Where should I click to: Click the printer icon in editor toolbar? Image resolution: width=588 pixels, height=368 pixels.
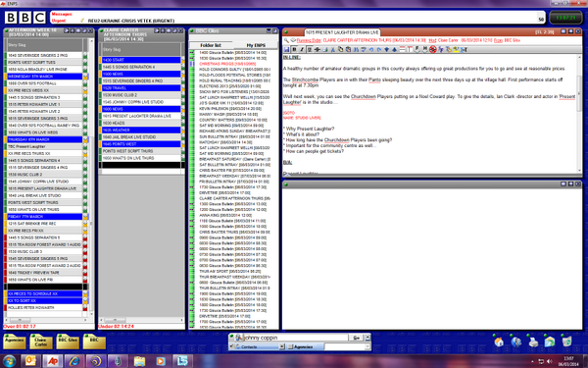click(x=325, y=49)
